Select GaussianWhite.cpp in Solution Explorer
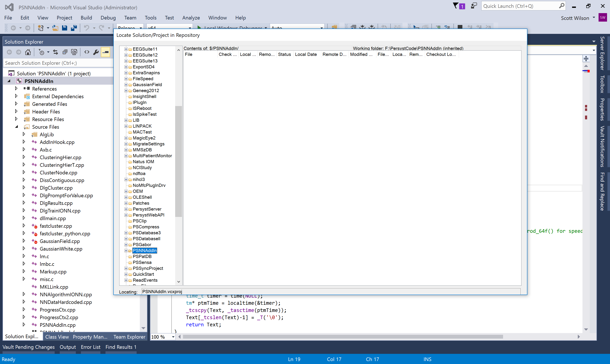The width and height of the screenshot is (610, 364). pyautogui.click(x=61, y=249)
